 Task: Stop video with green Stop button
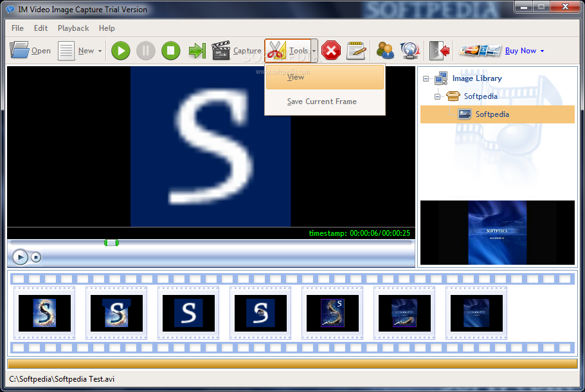pos(171,51)
